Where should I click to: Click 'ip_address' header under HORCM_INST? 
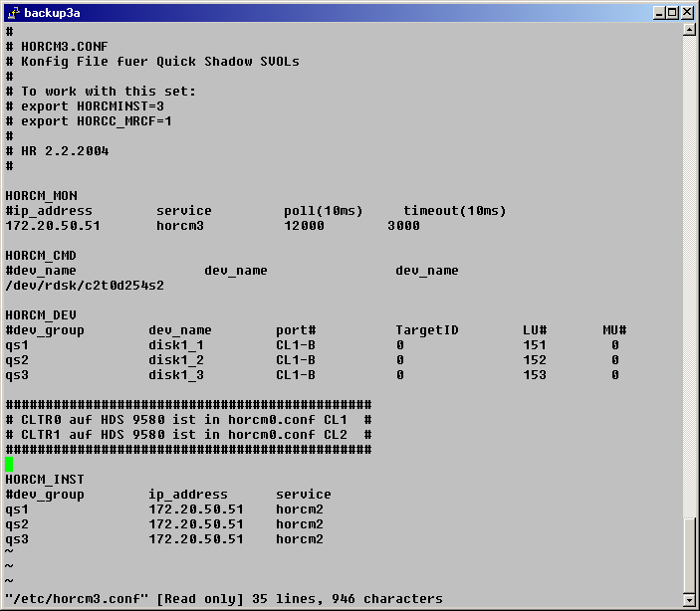(x=188, y=495)
